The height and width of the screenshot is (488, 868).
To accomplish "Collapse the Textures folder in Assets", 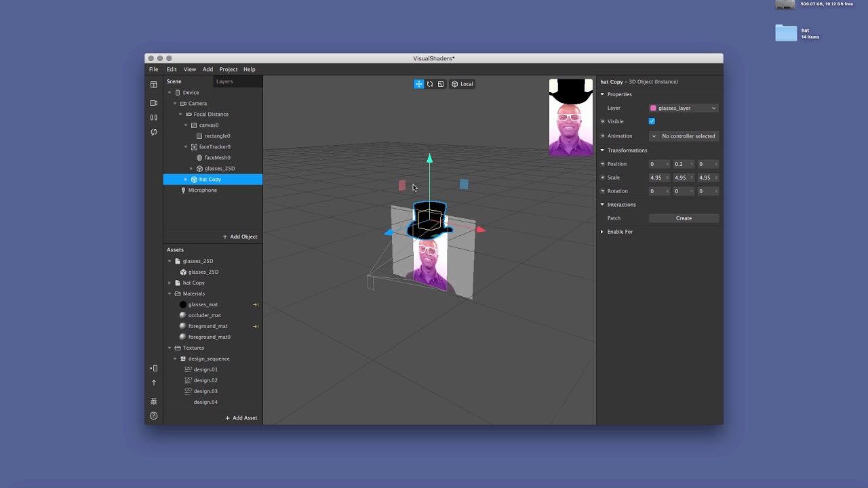I will tap(170, 348).
